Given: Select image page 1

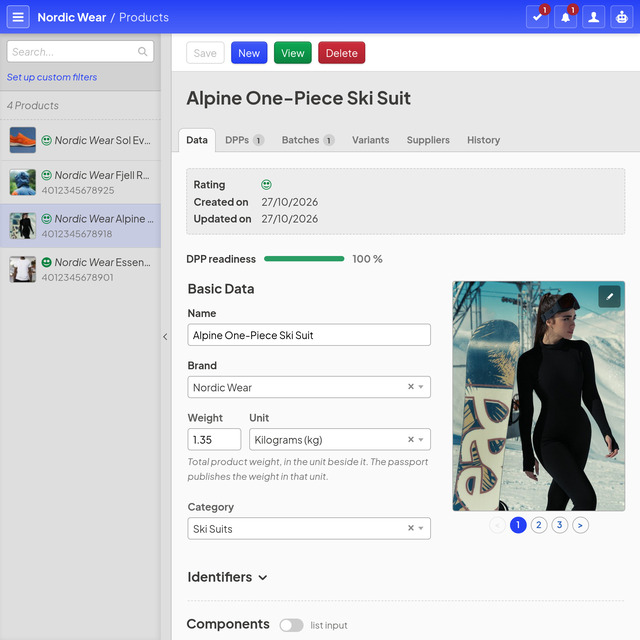Looking at the screenshot, I should click(518, 525).
